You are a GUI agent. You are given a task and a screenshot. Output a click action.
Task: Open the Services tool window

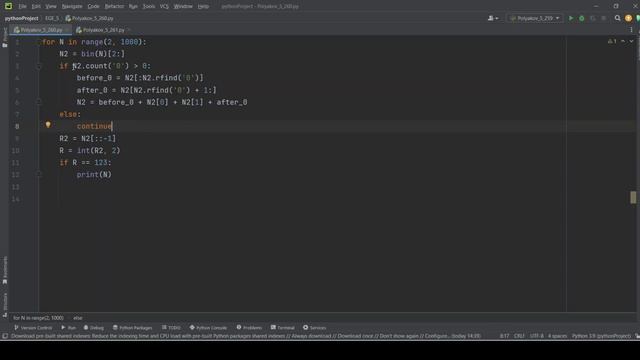(x=315, y=328)
